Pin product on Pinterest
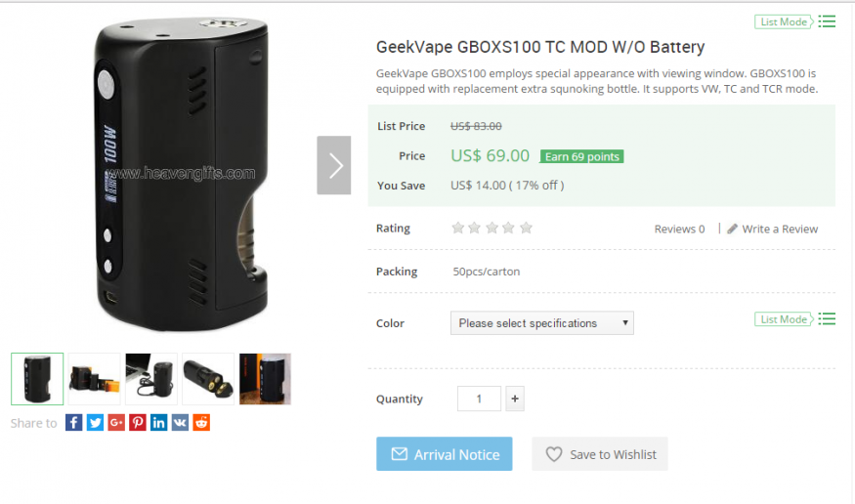Viewport: 855px width, 504px height. click(x=138, y=422)
